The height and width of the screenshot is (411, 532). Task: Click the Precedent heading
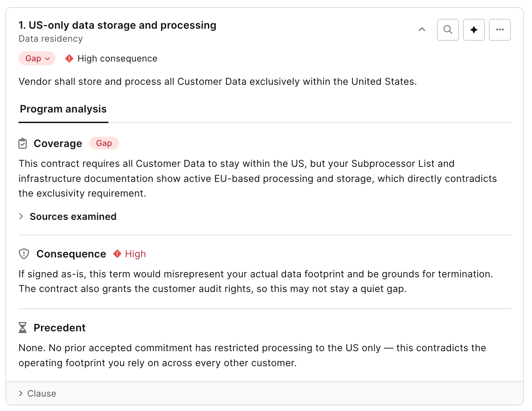[x=59, y=328]
